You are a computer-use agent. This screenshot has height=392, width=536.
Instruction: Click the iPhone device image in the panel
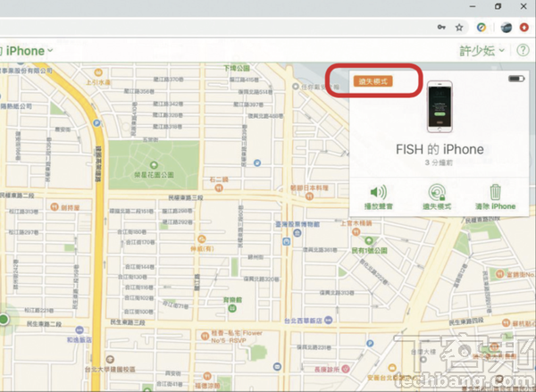coord(440,106)
